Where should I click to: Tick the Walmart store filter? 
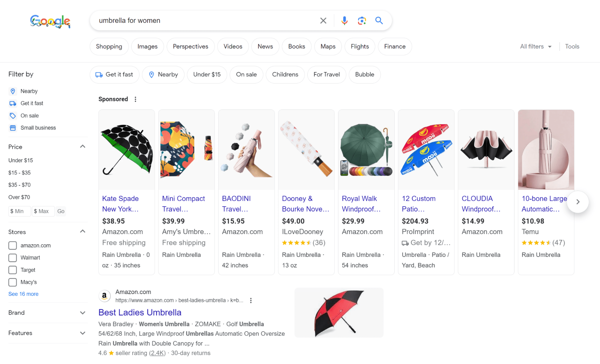click(x=13, y=258)
